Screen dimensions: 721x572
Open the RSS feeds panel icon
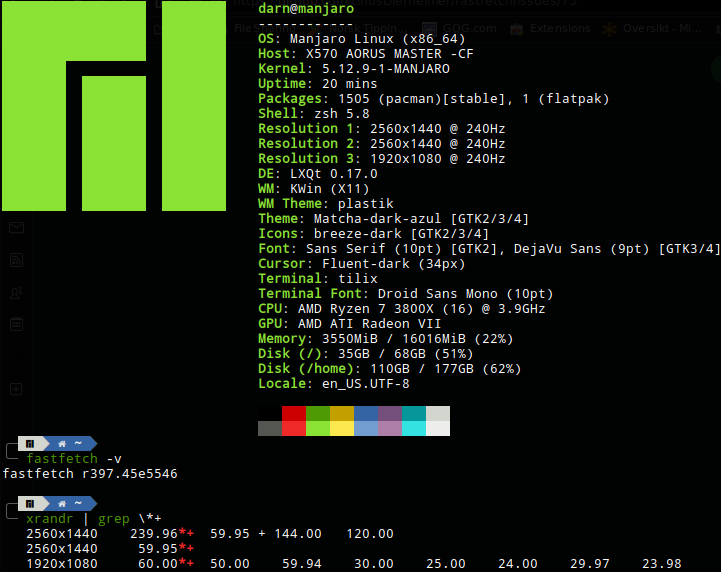click(x=17, y=260)
